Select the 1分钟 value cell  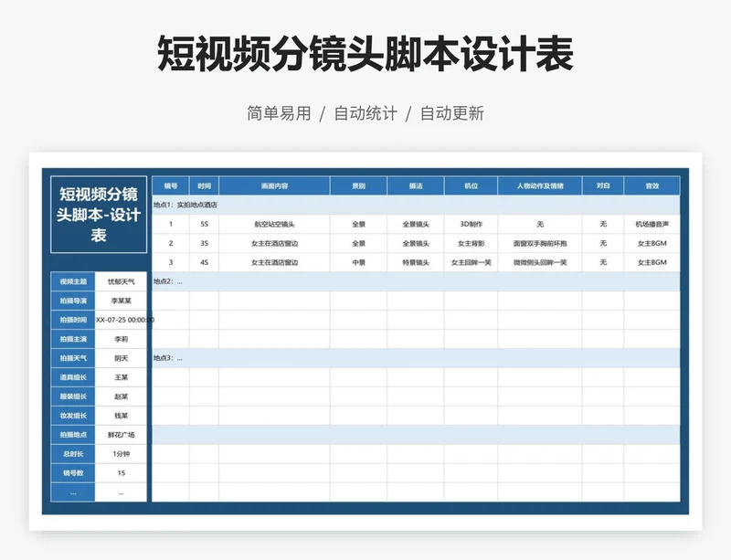point(121,453)
